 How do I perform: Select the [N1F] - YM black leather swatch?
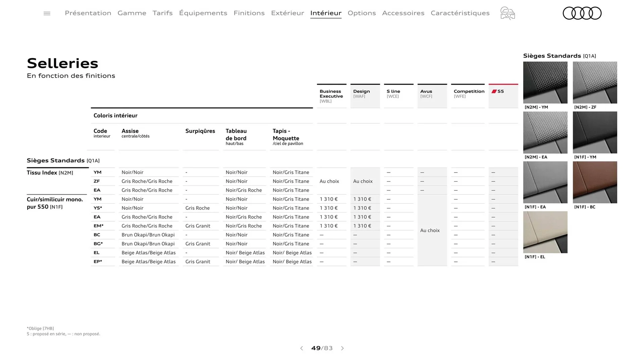[595, 132]
